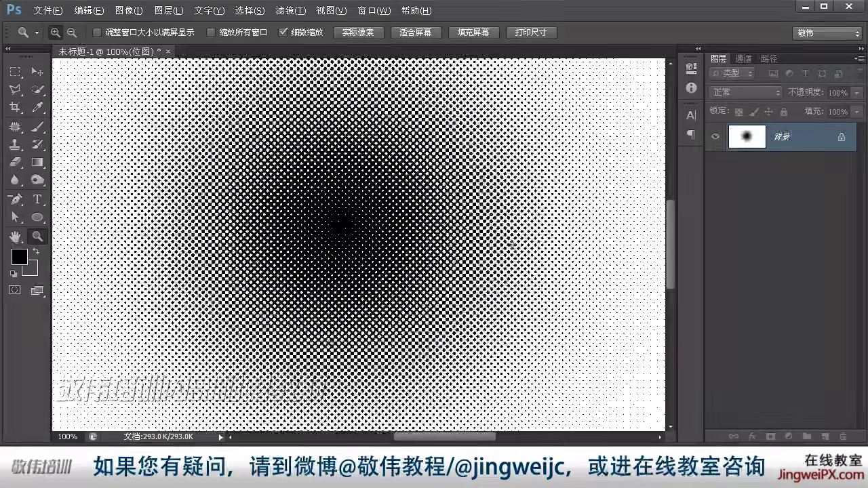Open the 文件(F) menu
Image resolution: width=868 pixels, height=488 pixels.
(x=48, y=11)
